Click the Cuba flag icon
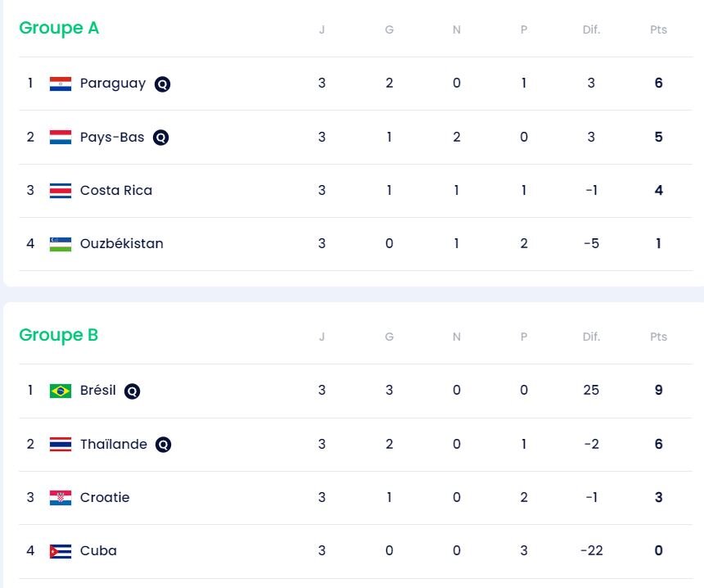The width and height of the screenshot is (704, 588). 61,551
